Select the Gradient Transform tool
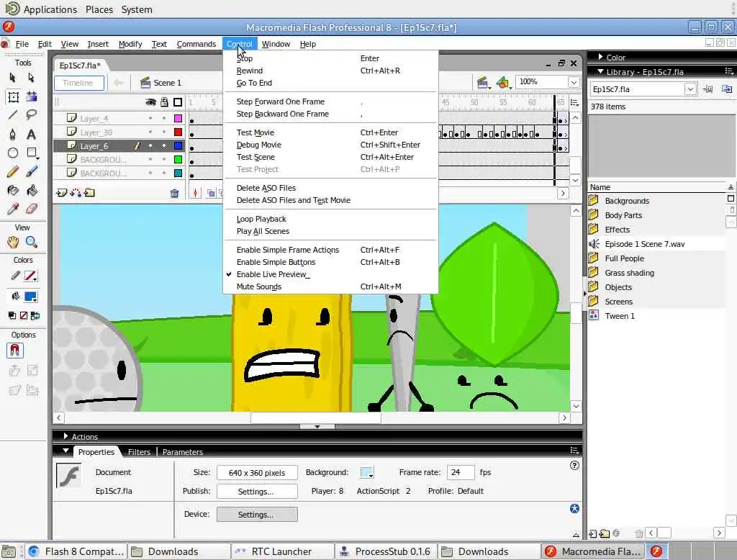Image resolution: width=737 pixels, height=560 pixels. (31, 97)
